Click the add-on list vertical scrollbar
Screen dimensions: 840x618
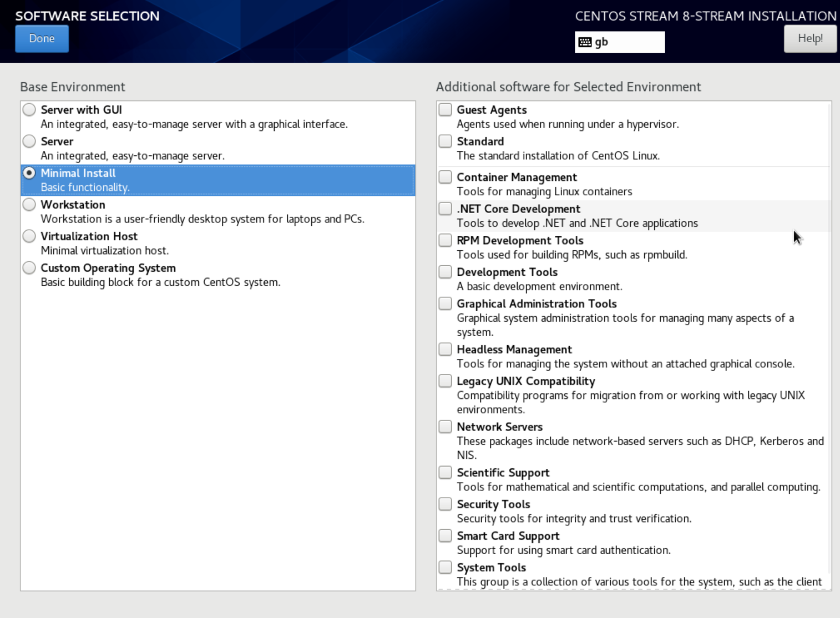point(829,338)
